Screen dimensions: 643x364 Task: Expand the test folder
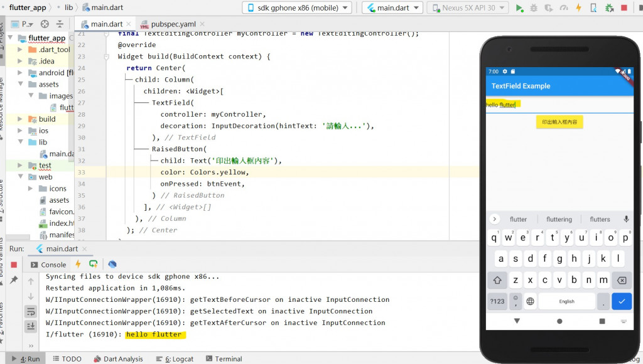(19, 165)
